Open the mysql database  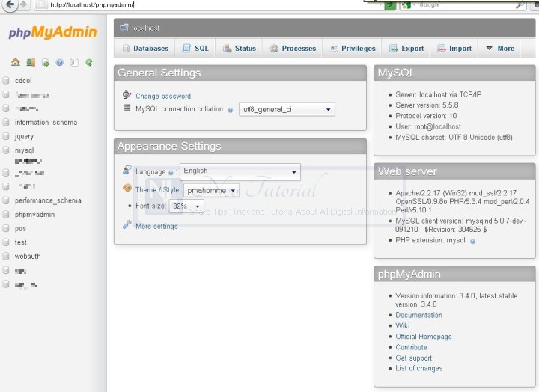(x=25, y=150)
